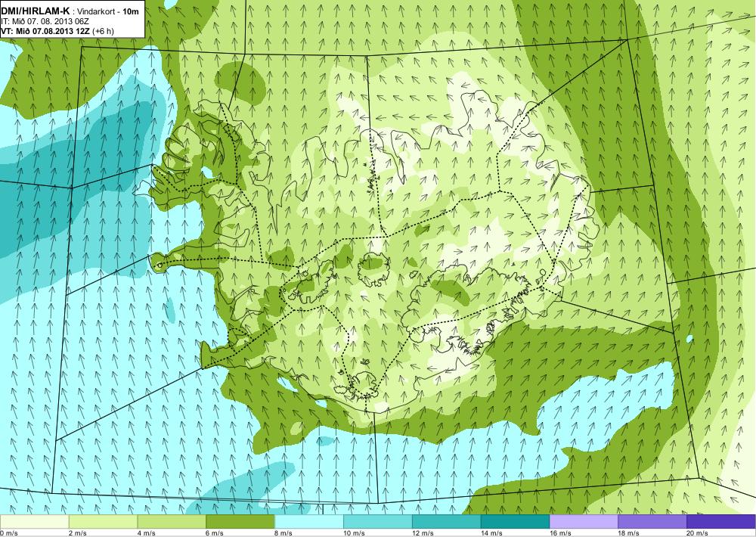Image resolution: width=756 pixels, height=537 pixels.
Task: Click the "DMI/HIRLAM-K" model title
Action: pos(36,11)
